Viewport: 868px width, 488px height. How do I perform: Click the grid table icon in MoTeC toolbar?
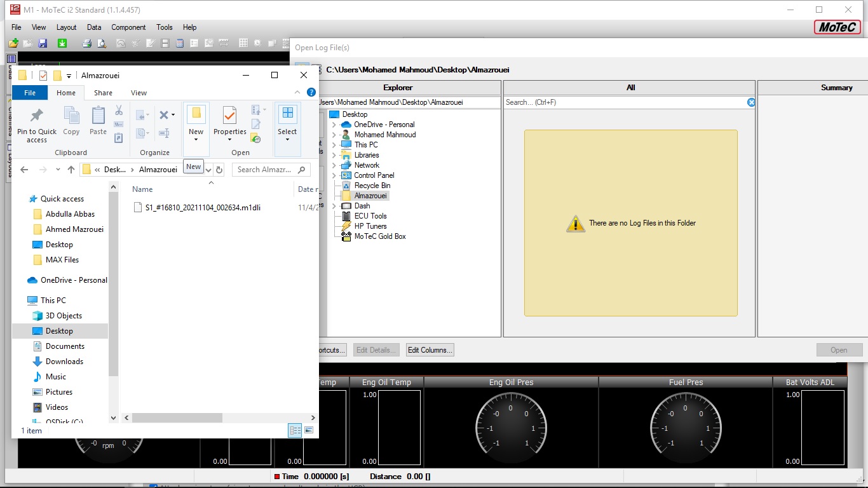243,43
